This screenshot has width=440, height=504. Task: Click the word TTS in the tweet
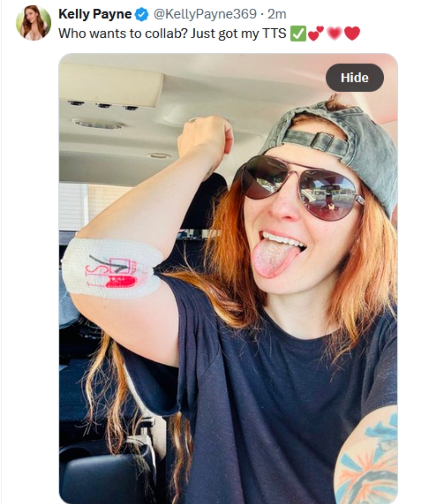click(x=274, y=33)
